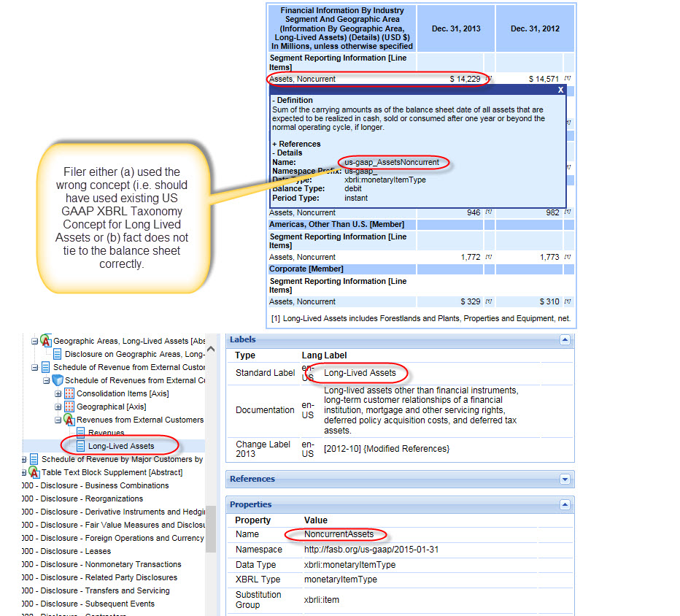This screenshot has height=616, width=680.
Task: Click the axis grid icon beside Geographical [Axis]
Action: (x=69, y=407)
